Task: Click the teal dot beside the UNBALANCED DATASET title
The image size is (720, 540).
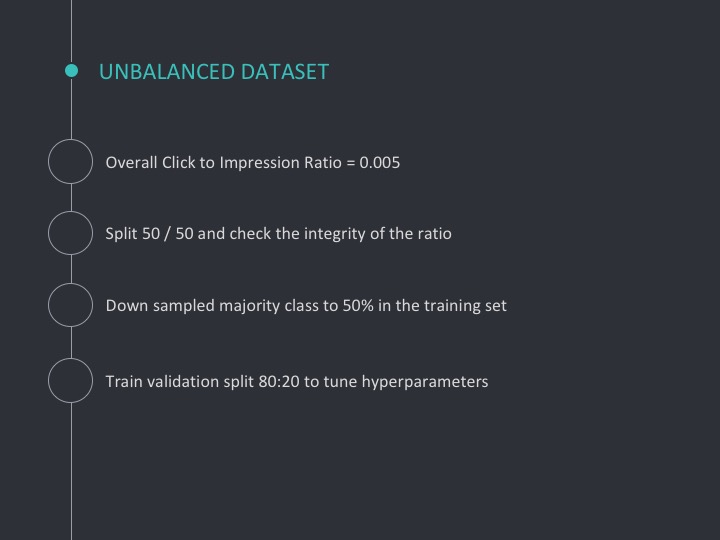Action: [x=71, y=71]
